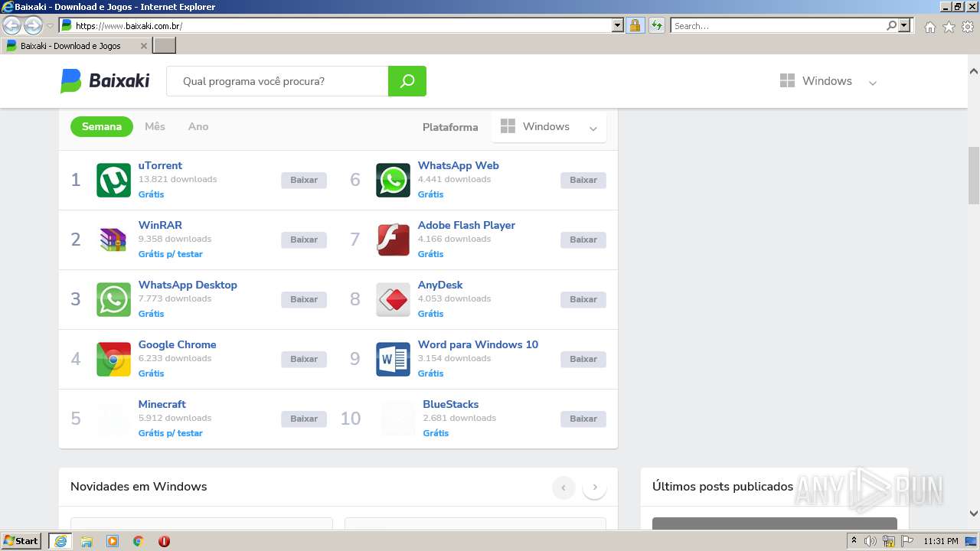Open the WhatsApp Desktop app icon
This screenshot has width=980, height=551.
point(113,299)
